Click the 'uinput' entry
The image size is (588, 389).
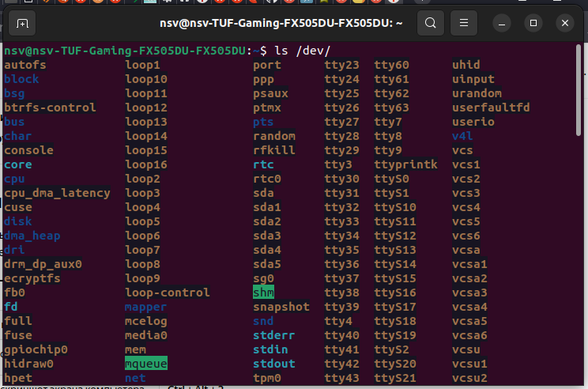(473, 79)
